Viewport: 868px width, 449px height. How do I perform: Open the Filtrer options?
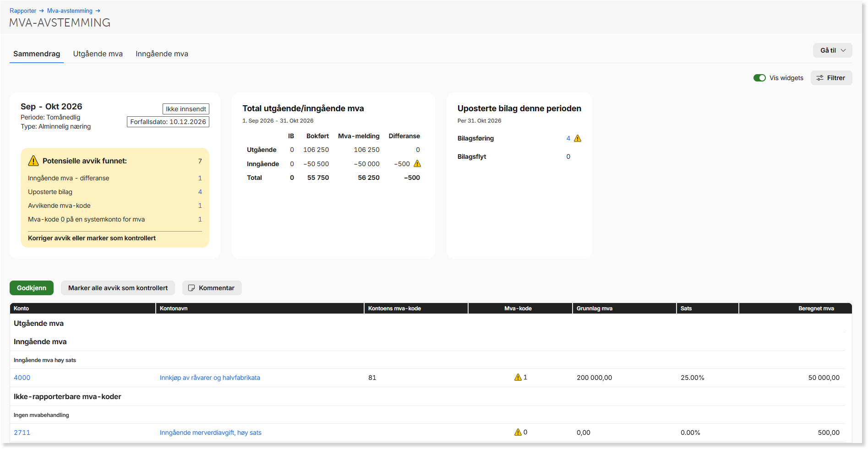[x=831, y=78]
